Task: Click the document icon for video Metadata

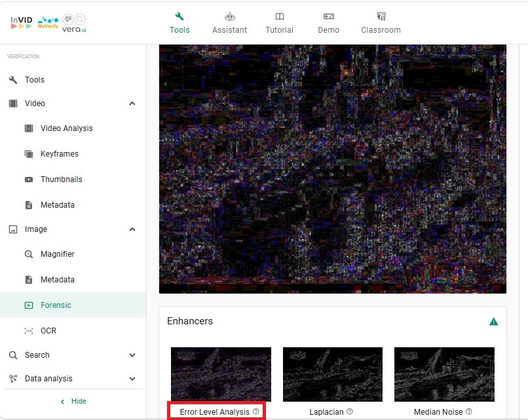Action: click(29, 205)
